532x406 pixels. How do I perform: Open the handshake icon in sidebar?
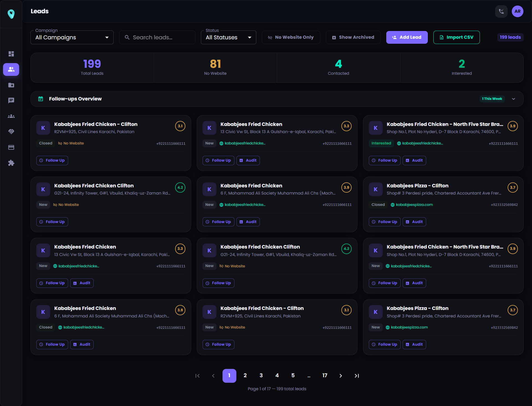[11, 131]
